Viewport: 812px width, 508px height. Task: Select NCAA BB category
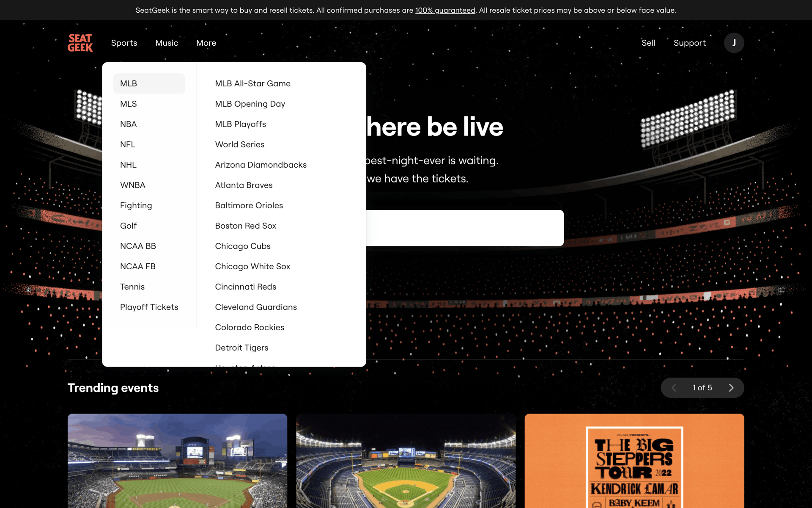[x=149, y=246]
